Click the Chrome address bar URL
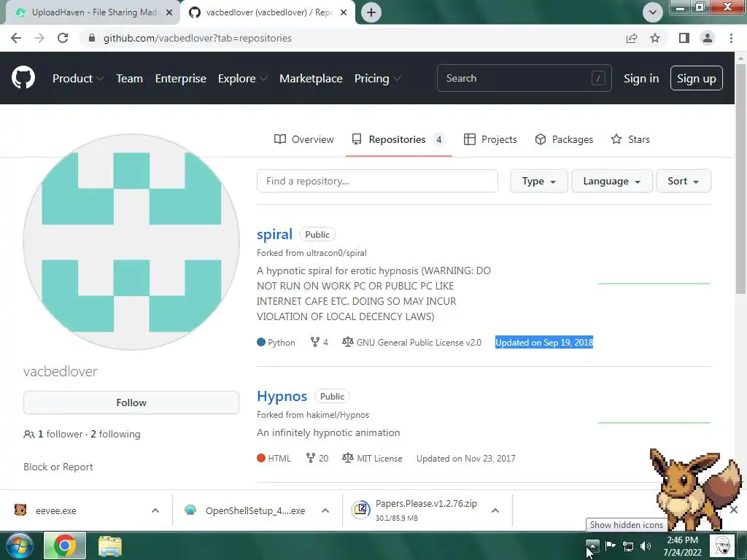Viewport: 747px width, 560px height. click(x=198, y=38)
